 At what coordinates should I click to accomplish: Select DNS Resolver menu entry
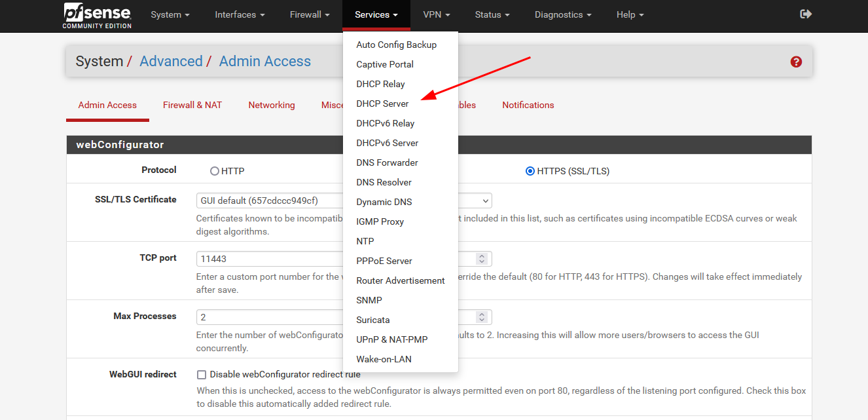click(x=384, y=182)
